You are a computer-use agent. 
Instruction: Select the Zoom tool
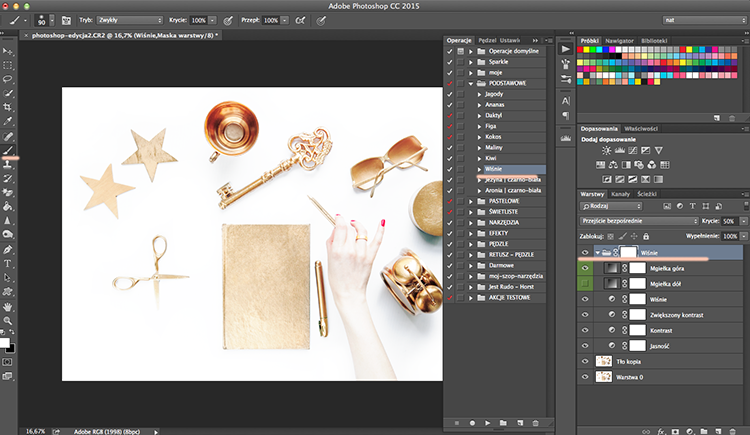pos(8,321)
